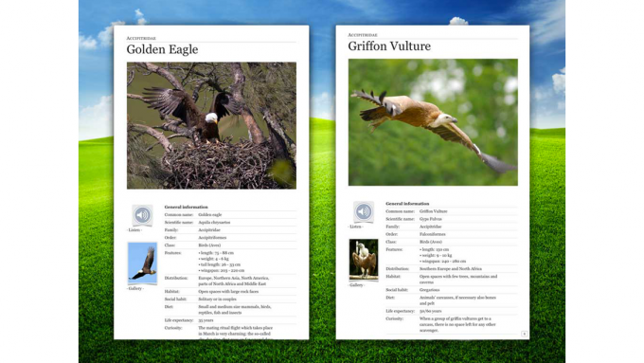Click scientific name 'Aquila chrysaetos'

pos(214,223)
